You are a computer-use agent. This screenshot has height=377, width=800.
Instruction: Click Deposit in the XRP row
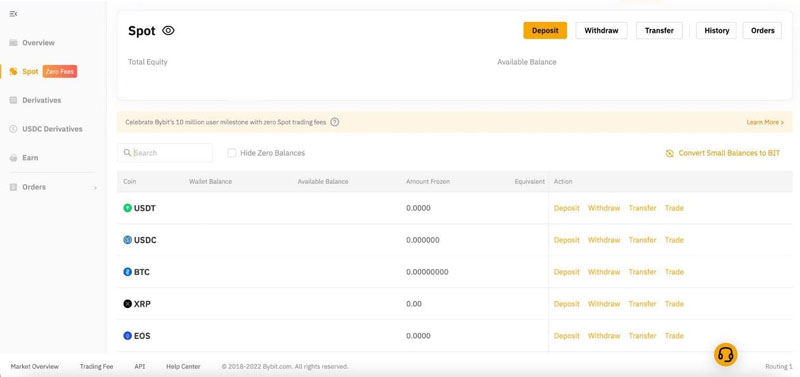[x=567, y=304]
